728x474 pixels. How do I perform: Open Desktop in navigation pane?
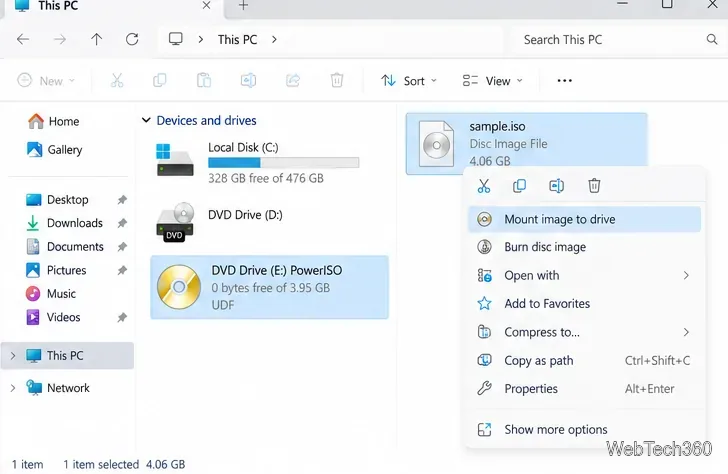click(58, 200)
